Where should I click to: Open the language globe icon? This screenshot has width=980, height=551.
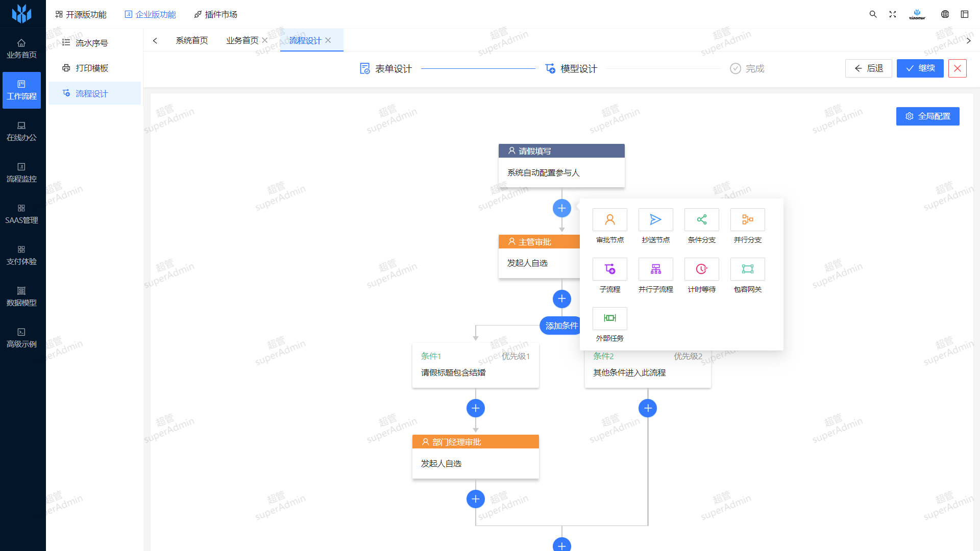click(945, 14)
